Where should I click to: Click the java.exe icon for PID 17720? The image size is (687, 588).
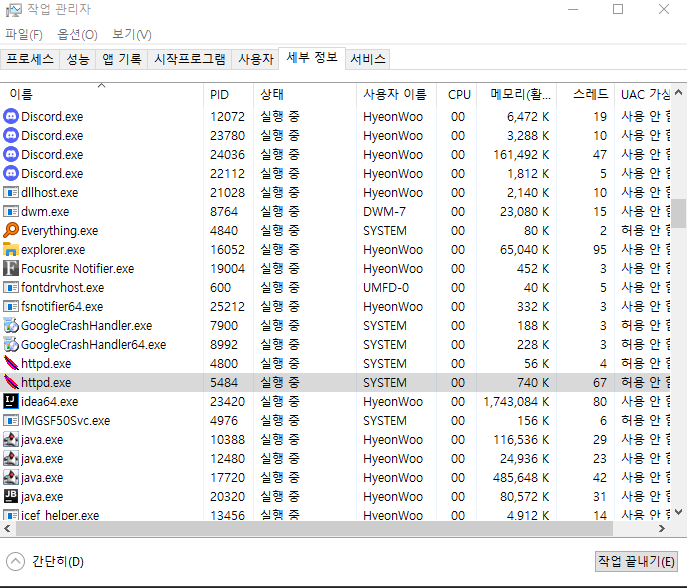(x=11, y=477)
